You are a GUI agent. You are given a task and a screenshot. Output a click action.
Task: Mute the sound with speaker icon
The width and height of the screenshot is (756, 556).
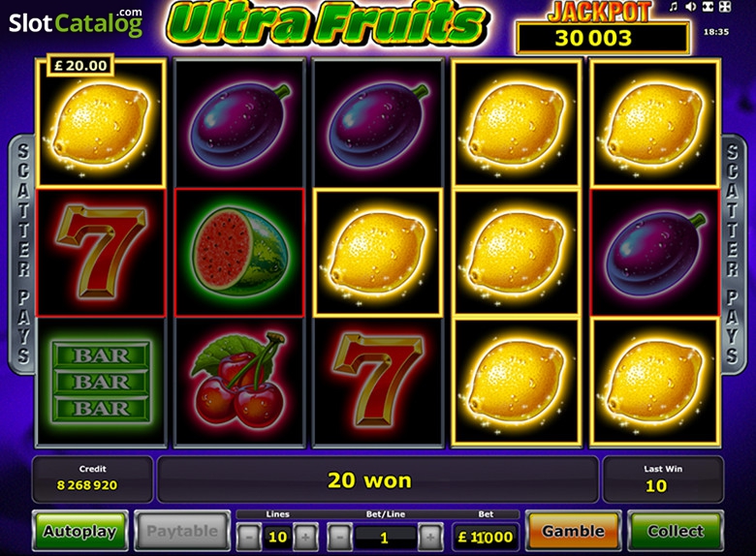pyautogui.click(x=691, y=7)
